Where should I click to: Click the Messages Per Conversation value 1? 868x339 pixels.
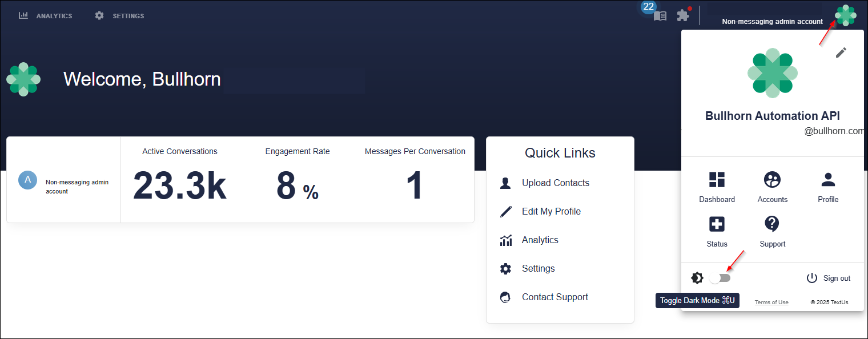click(415, 186)
